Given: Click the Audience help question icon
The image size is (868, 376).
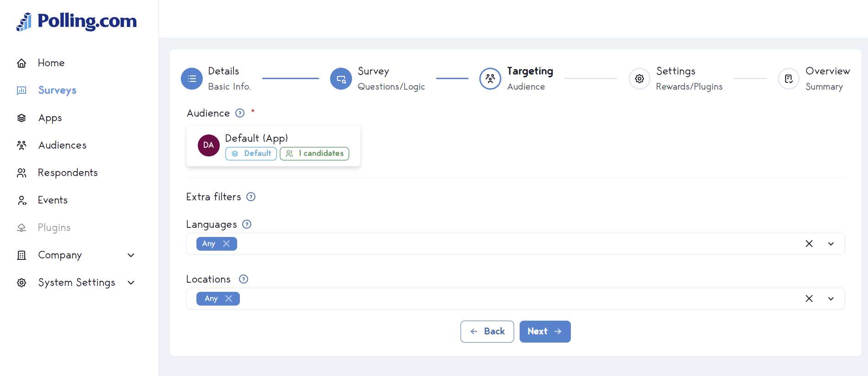Looking at the screenshot, I should tap(240, 113).
